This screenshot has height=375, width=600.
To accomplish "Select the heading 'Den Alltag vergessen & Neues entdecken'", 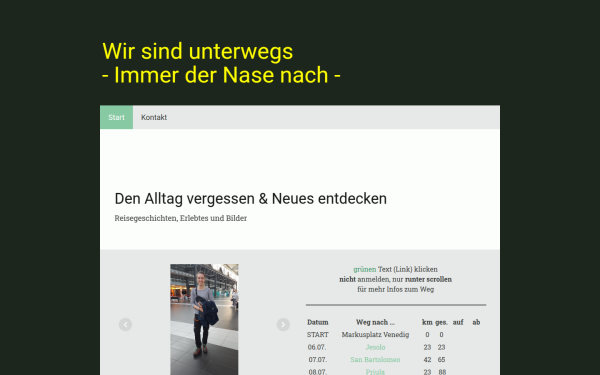I will click(251, 199).
